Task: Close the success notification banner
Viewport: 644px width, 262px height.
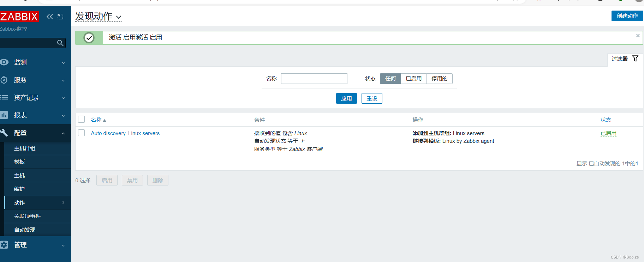Action: [x=638, y=36]
